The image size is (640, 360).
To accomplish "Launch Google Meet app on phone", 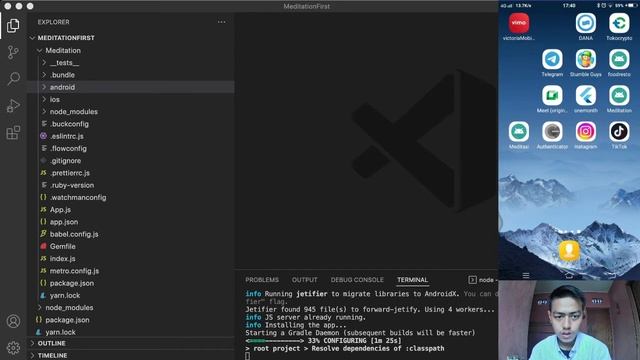I will pos(552,96).
